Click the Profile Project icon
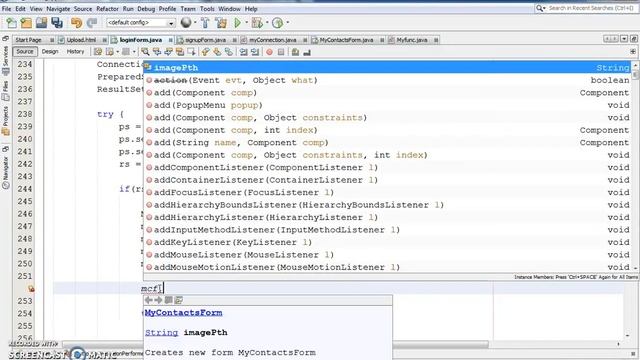This screenshot has height=360, width=640. pos(278,23)
